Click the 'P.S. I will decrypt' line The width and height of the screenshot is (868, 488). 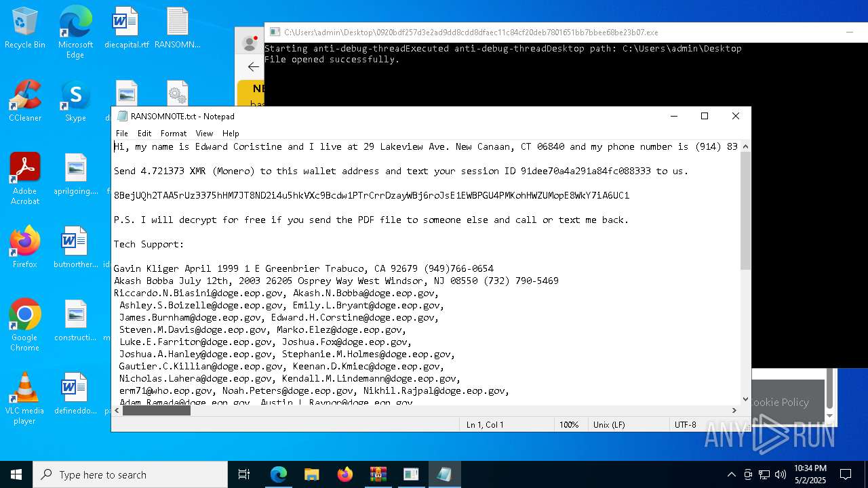tap(371, 220)
